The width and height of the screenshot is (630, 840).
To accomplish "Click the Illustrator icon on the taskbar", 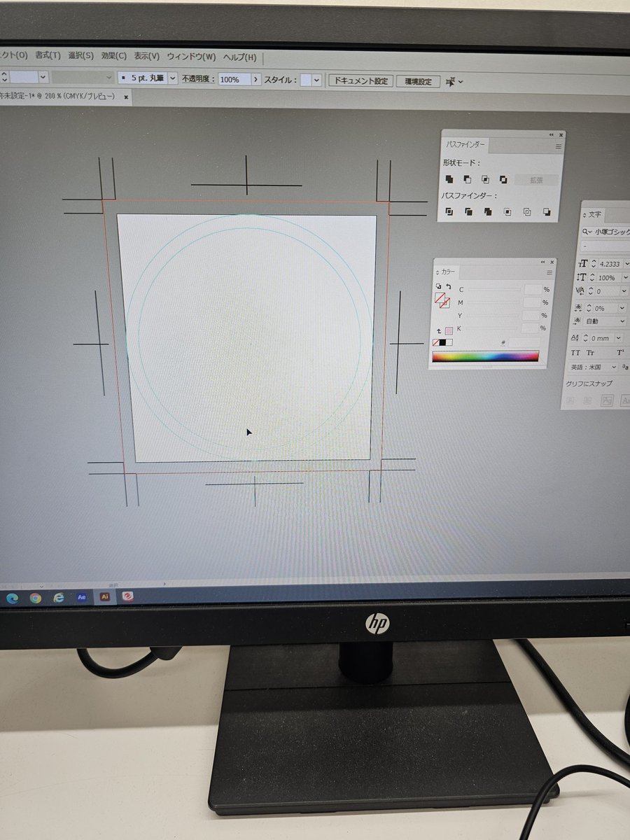I will pos(104,597).
